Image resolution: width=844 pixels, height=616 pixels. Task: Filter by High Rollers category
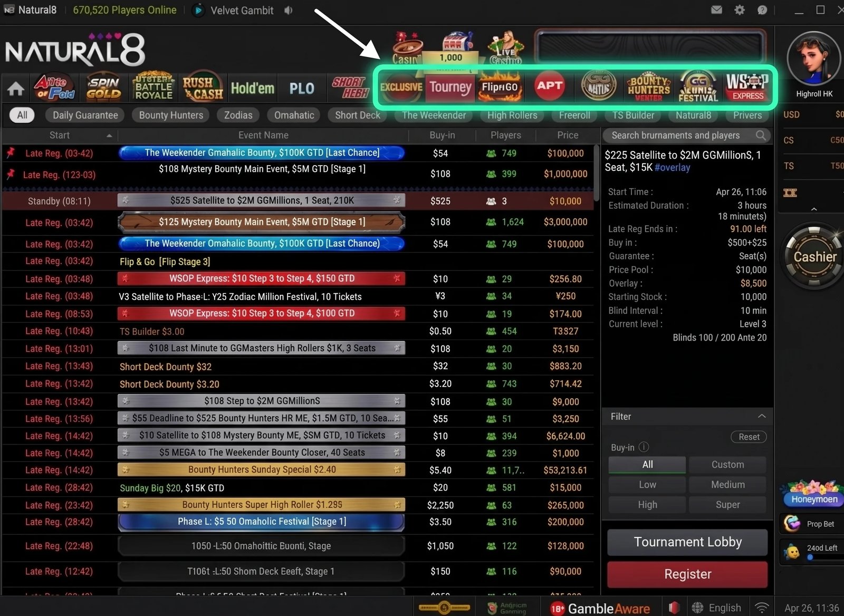pos(512,115)
